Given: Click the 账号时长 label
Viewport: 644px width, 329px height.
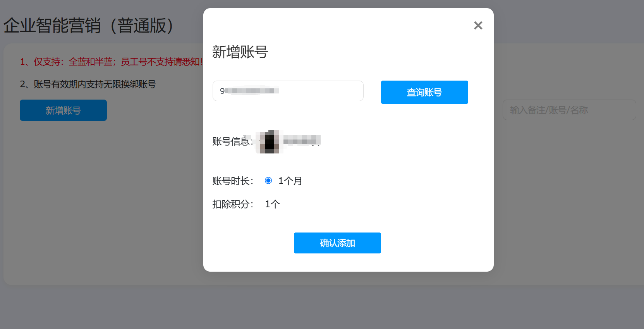Looking at the screenshot, I should [233, 181].
